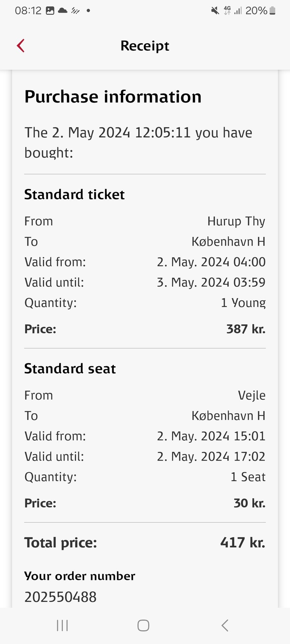290x644 pixels.
Task: Tap the Hurup Thy departure station
Action: click(236, 221)
